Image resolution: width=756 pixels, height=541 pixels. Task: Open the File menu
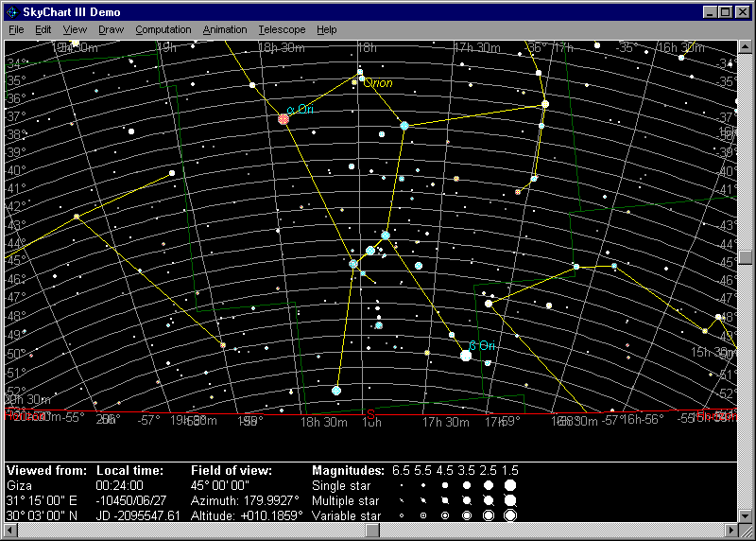coord(16,29)
